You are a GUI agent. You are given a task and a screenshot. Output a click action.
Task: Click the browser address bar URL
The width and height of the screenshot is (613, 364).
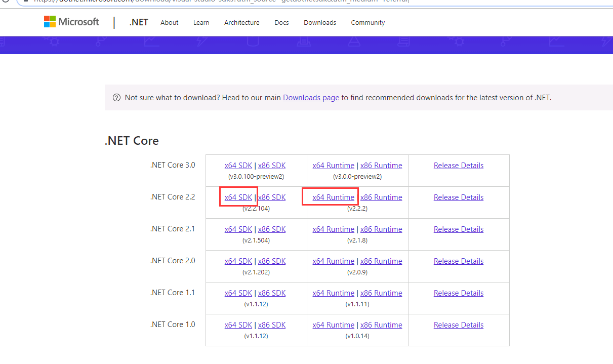coord(221,2)
